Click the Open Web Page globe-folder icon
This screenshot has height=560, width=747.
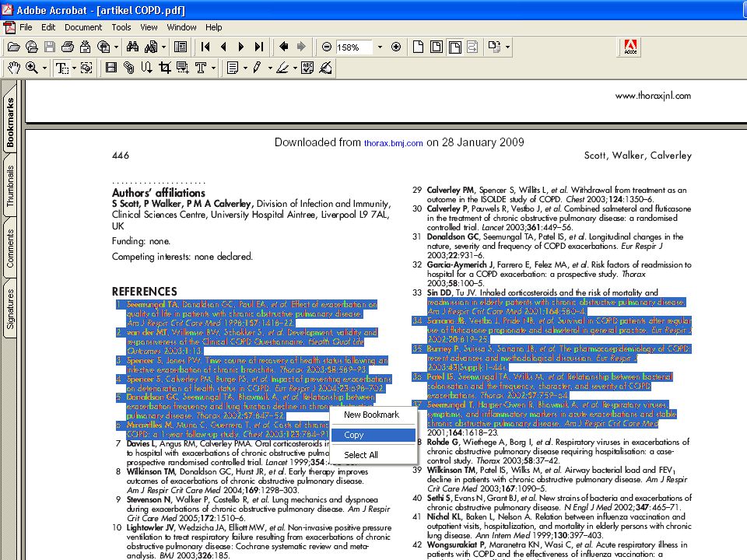31,47
